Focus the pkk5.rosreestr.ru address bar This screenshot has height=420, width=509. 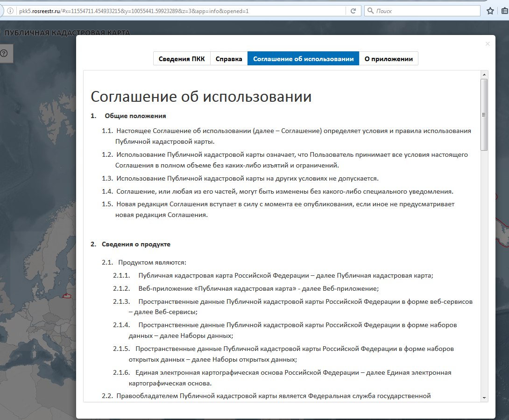point(180,11)
